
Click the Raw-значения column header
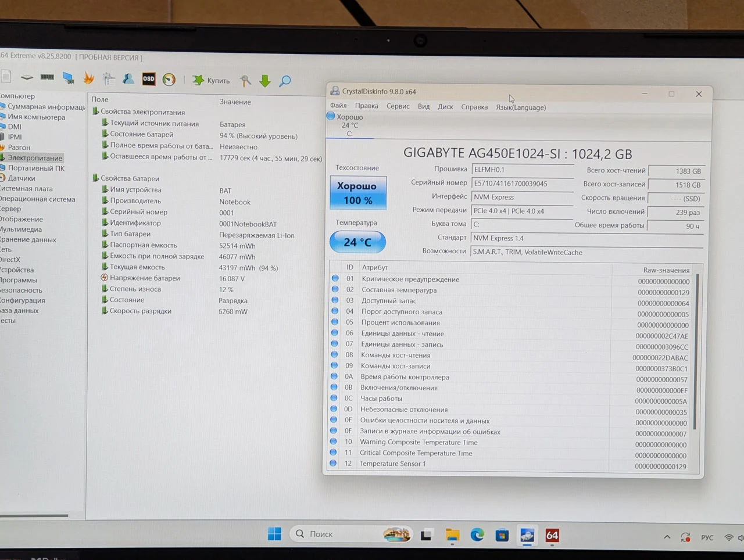pyautogui.click(x=666, y=270)
